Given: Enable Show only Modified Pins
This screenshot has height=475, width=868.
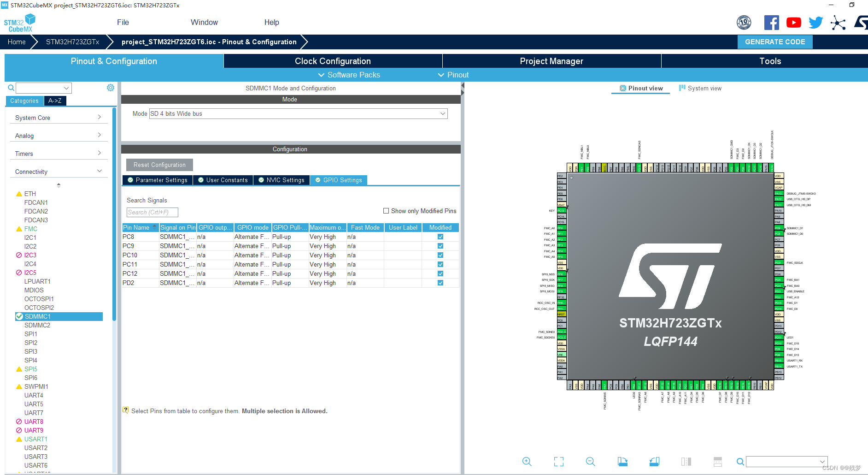Looking at the screenshot, I should point(386,211).
